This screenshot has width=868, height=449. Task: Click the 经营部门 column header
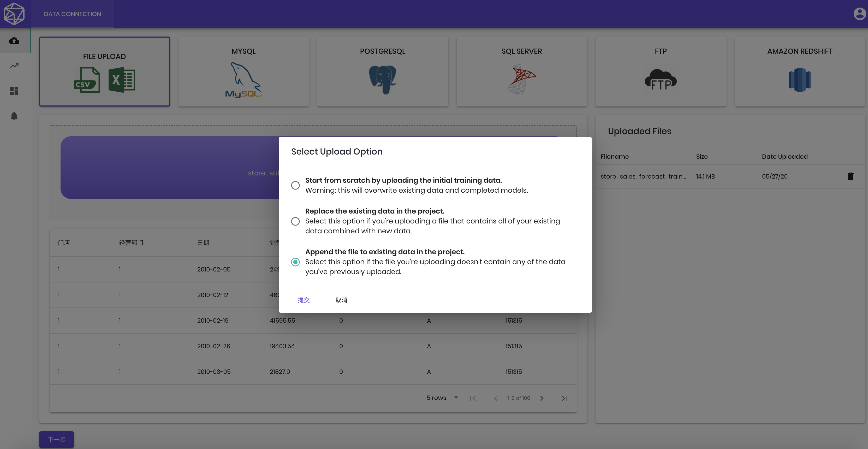coord(131,243)
